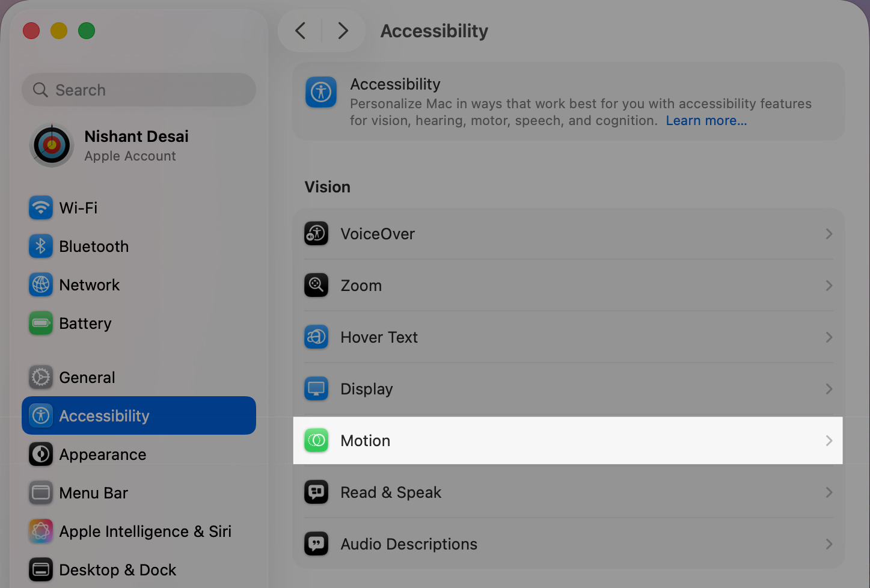Image resolution: width=870 pixels, height=588 pixels.
Task: Expand VoiceOver using its arrow
Action: 829,233
